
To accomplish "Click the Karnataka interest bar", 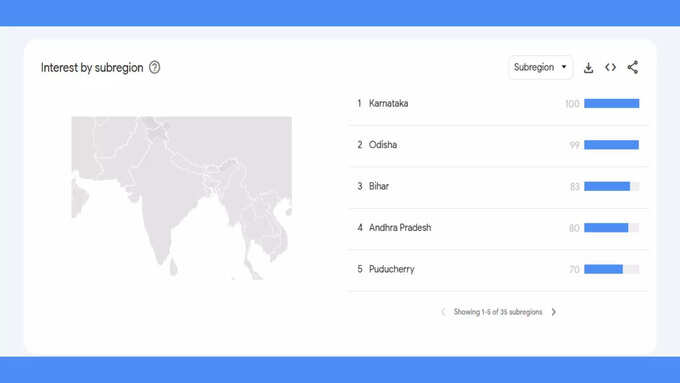I will pyautogui.click(x=611, y=103).
